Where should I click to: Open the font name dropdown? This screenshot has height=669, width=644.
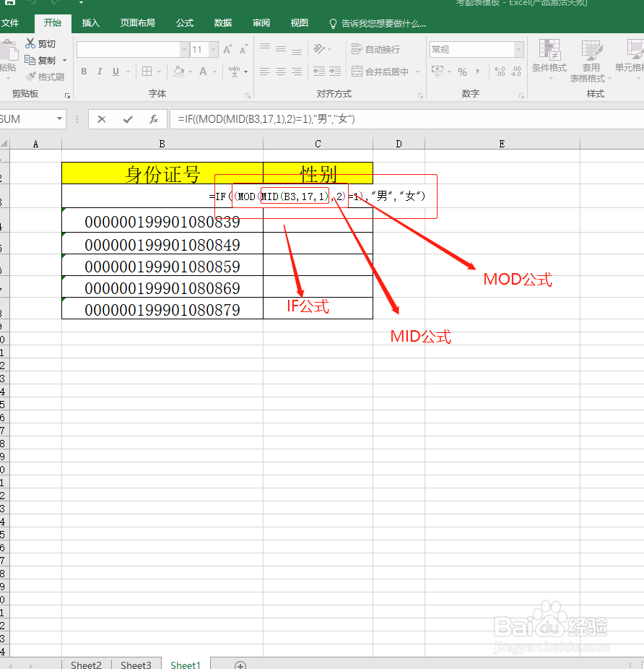[x=184, y=50]
